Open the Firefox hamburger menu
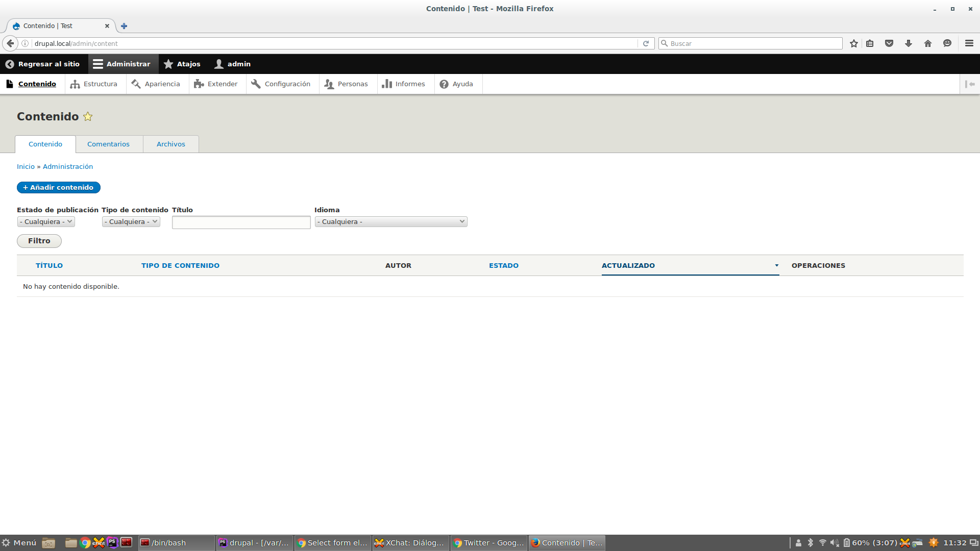 click(x=969, y=43)
